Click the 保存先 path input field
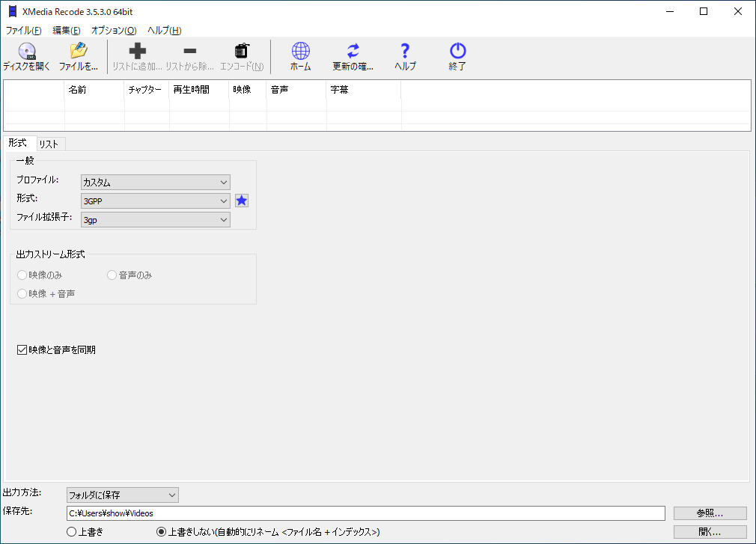756x544 pixels. [x=365, y=513]
